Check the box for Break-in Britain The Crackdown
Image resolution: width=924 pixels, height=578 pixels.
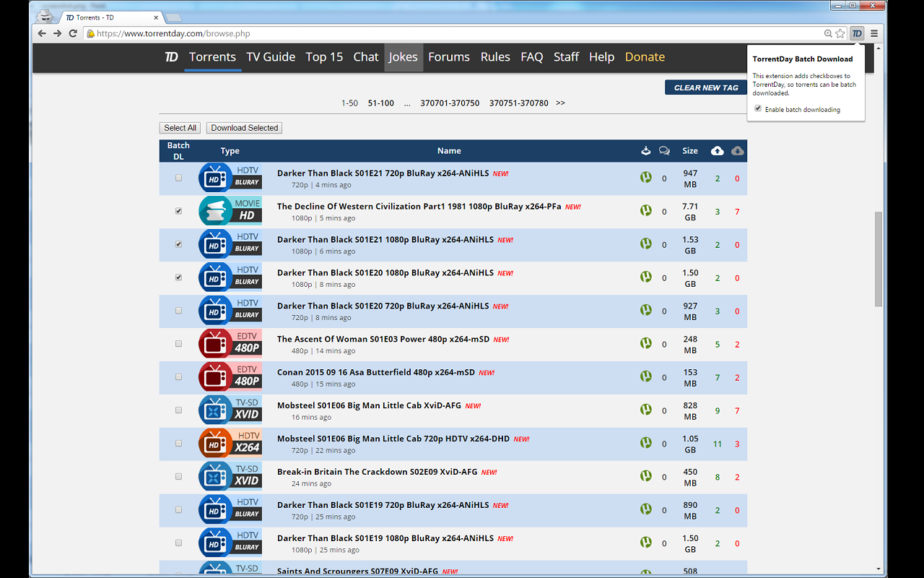tap(178, 477)
